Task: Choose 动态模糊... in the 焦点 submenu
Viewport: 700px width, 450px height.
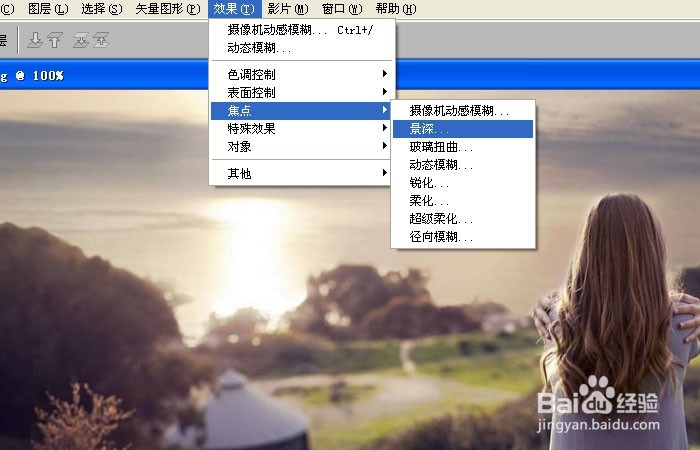Action: (x=463, y=165)
